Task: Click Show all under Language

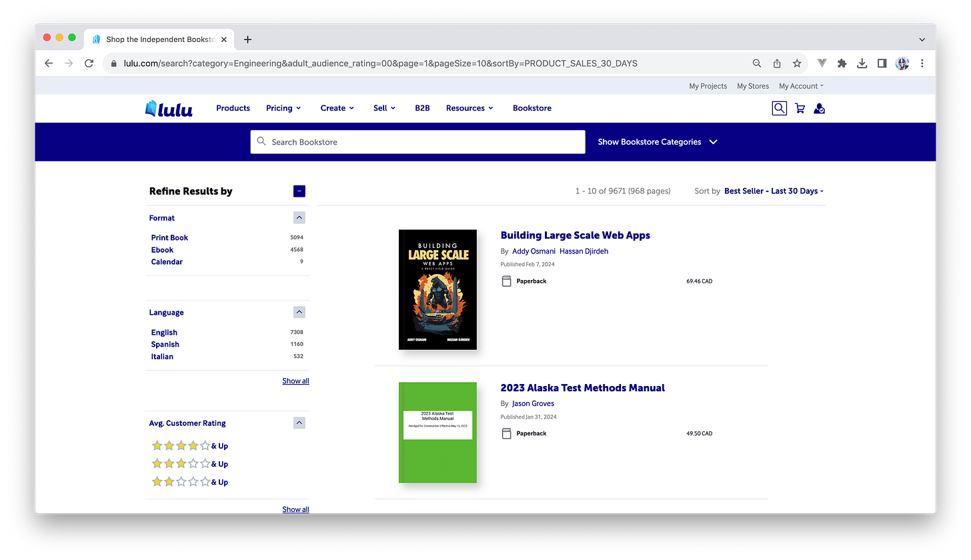Action: click(x=295, y=381)
